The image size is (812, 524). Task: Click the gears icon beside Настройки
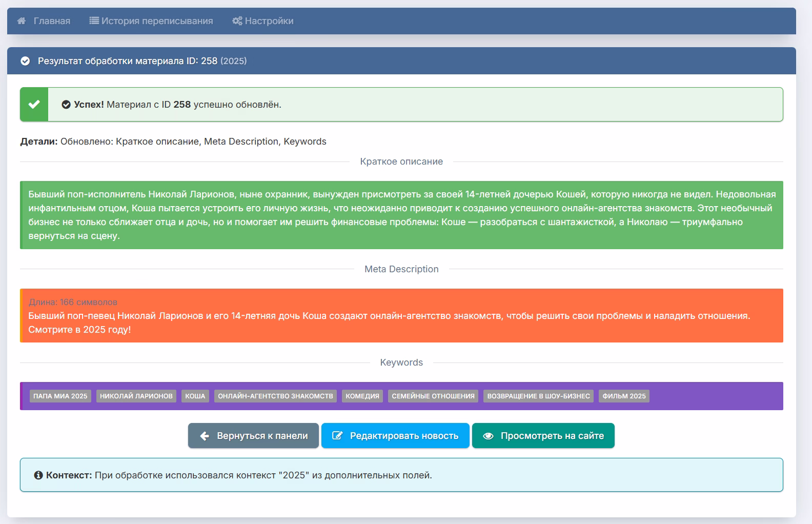tap(237, 21)
